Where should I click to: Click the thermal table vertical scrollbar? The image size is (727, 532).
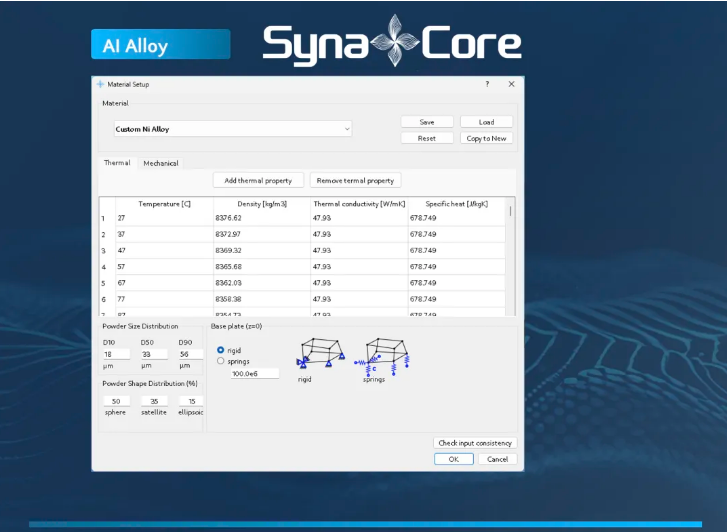point(511,211)
